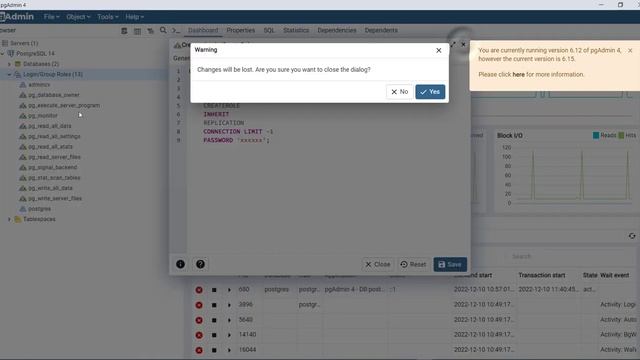
Task: Expand details for PID 680 row
Action: pyautogui.click(x=229, y=290)
